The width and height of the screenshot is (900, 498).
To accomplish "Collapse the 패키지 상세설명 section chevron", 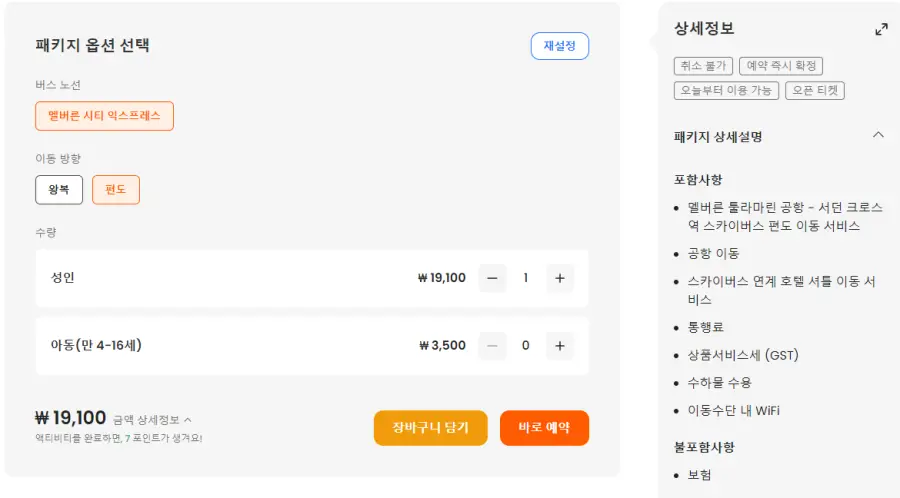I will 878,135.
